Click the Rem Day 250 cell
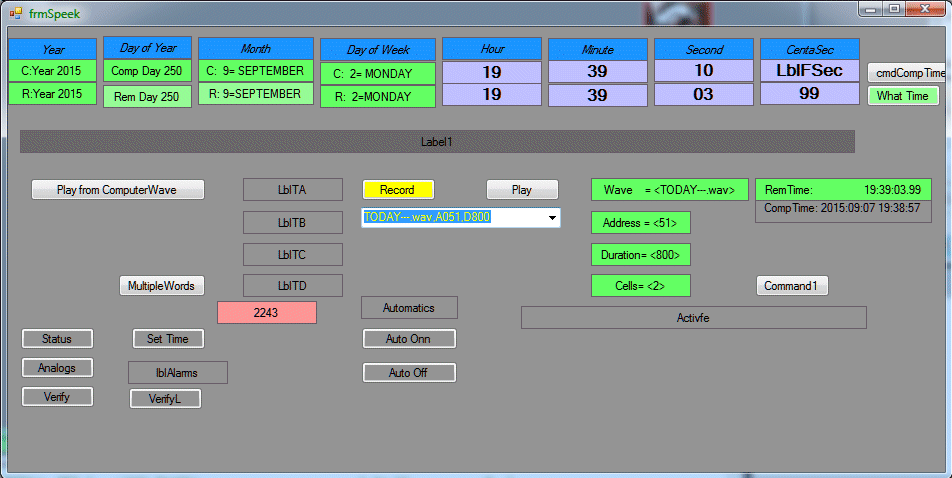The image size is (952, 478). pos(148,97)
